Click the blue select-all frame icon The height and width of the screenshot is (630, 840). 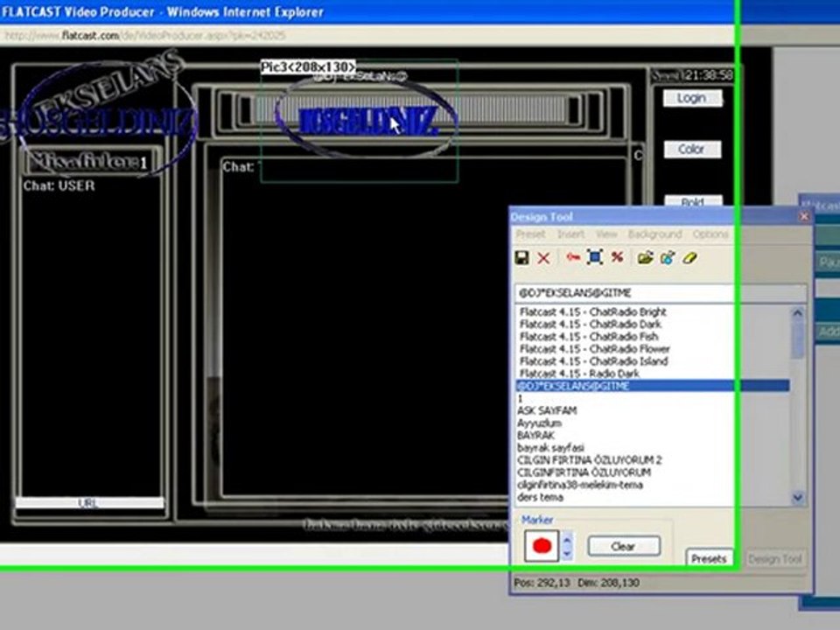pos(595,257)
